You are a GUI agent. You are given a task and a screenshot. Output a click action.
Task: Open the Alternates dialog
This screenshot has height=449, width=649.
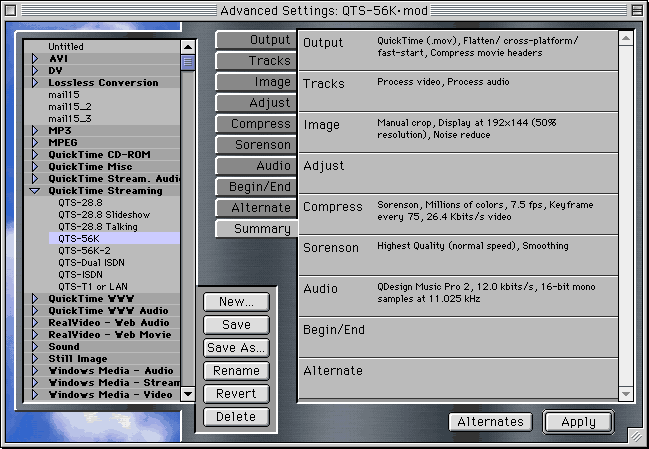click(x=490, y=422)
